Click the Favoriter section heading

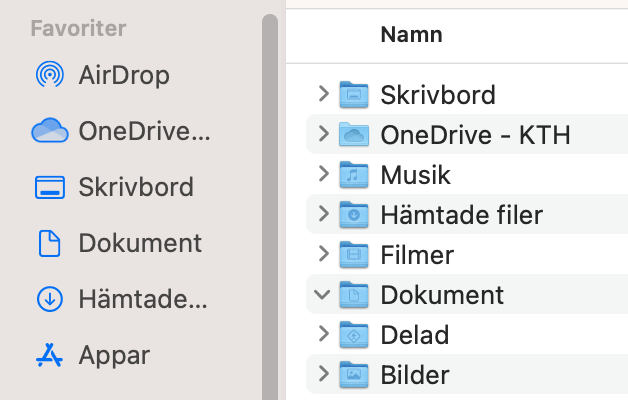click(78, 28)
